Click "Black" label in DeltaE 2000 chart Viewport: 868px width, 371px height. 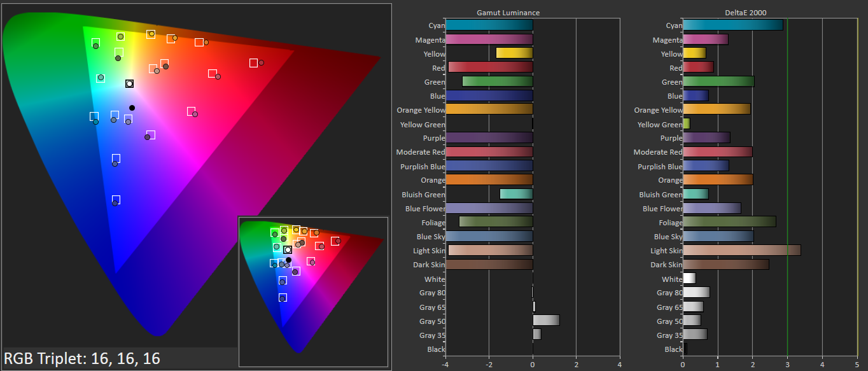[673, 349]
